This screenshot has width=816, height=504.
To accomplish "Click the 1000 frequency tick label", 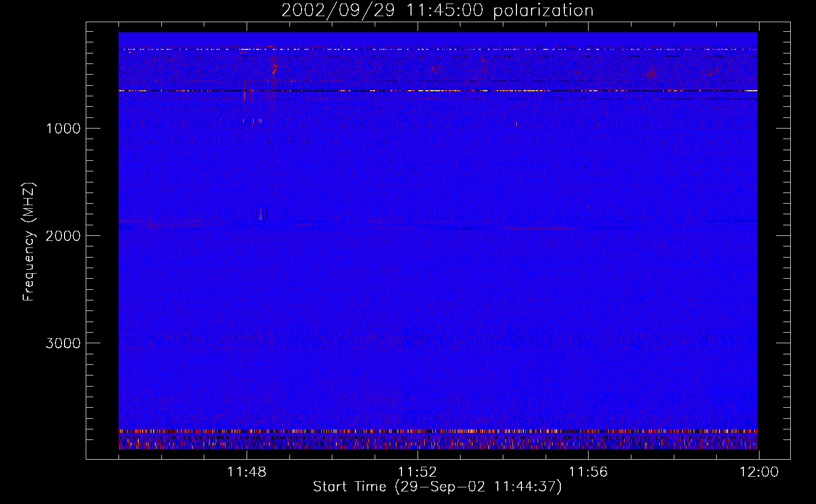I will click(64, 129).
